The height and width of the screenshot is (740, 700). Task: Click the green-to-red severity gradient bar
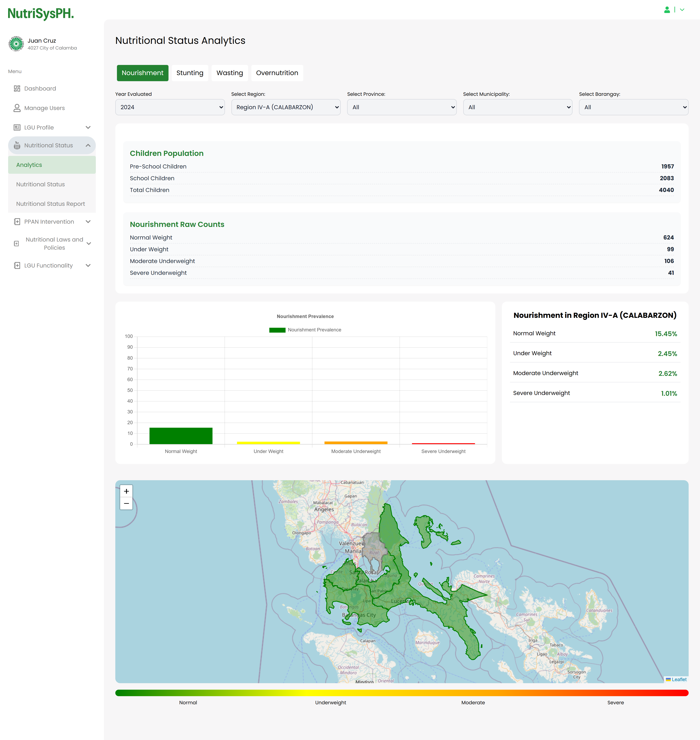pyautogui.click(x=402, y=693)
